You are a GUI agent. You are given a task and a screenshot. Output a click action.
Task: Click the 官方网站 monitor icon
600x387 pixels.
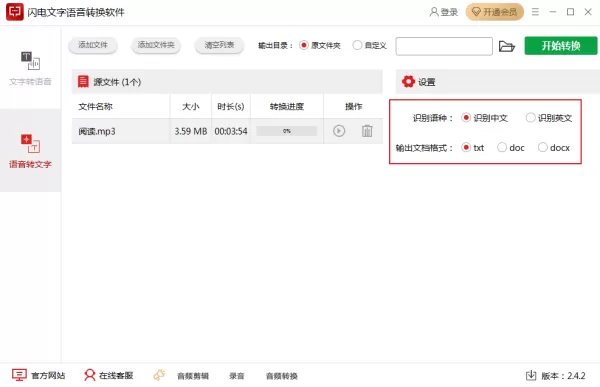[19, 375]
